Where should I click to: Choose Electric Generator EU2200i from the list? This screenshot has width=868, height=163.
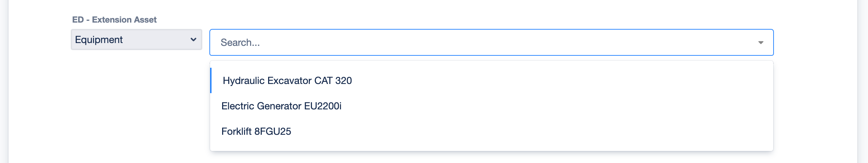click(281, 106)
